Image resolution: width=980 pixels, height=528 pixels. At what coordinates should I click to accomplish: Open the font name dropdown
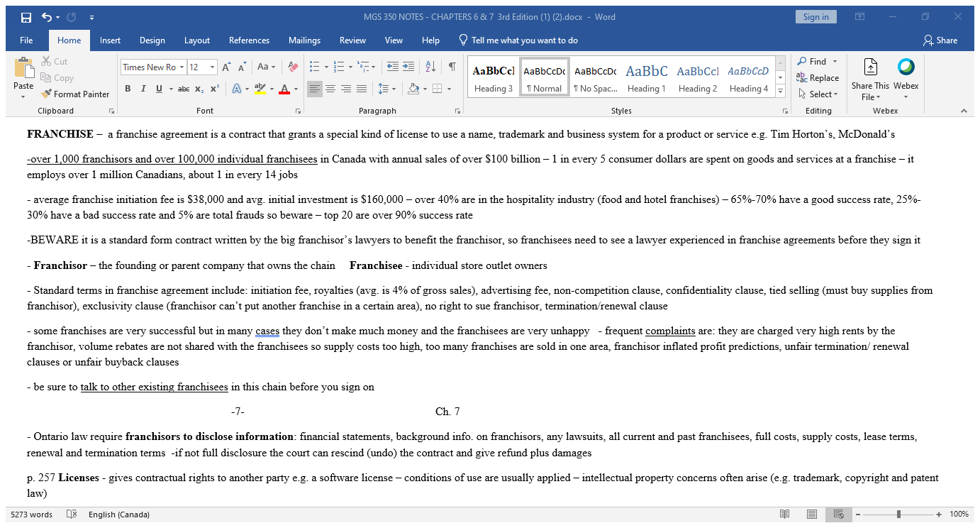[182, 67]
